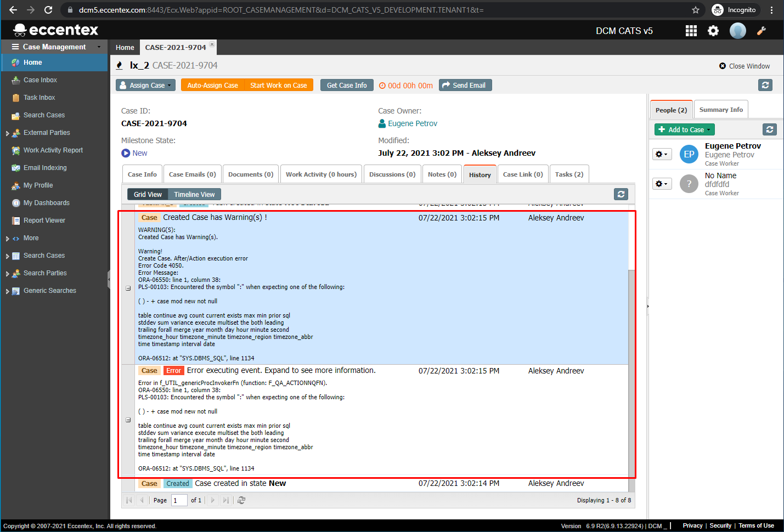Go to next page of history grid
Screen dimensions: 784x532
213,500
